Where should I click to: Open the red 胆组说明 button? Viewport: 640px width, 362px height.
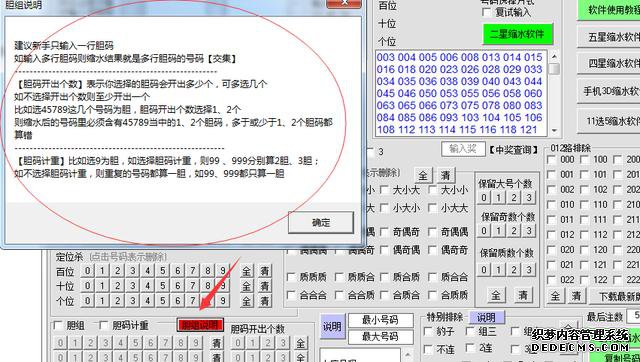click(200, 325)
